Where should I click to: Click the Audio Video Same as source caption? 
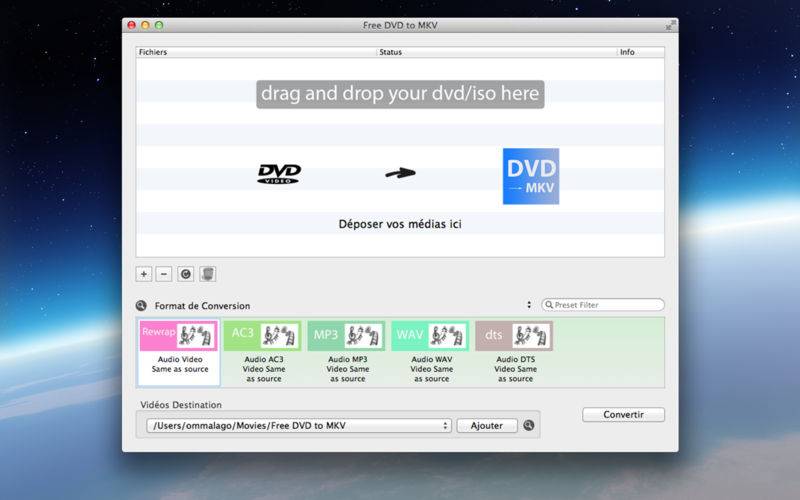180,364
